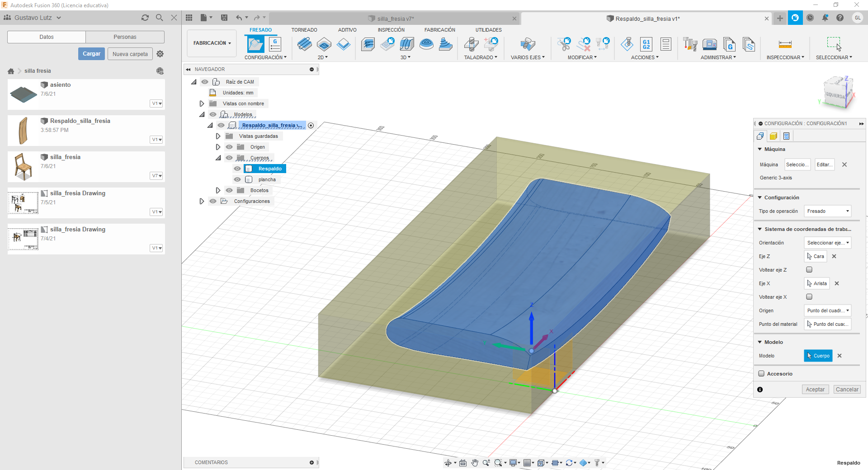Collapse the Máquina section

point(760,149)
